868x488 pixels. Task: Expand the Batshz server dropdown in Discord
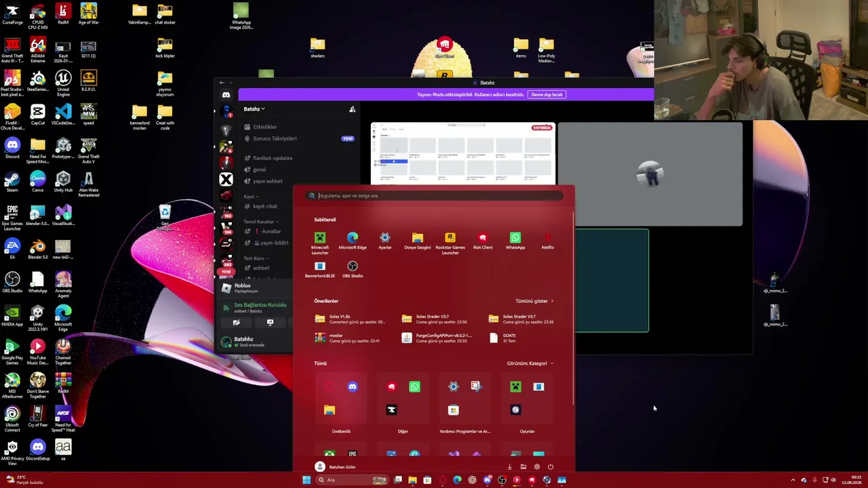(254, 109)
